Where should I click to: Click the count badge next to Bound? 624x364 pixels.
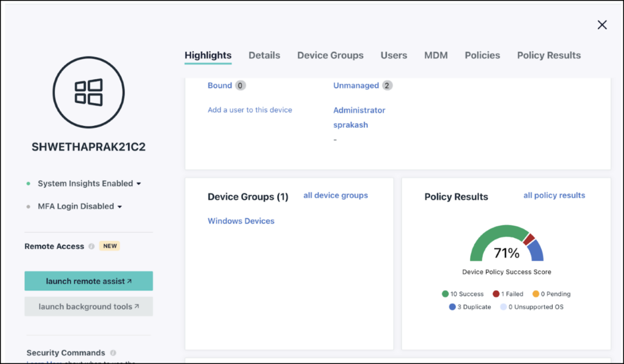click(239, 85)
